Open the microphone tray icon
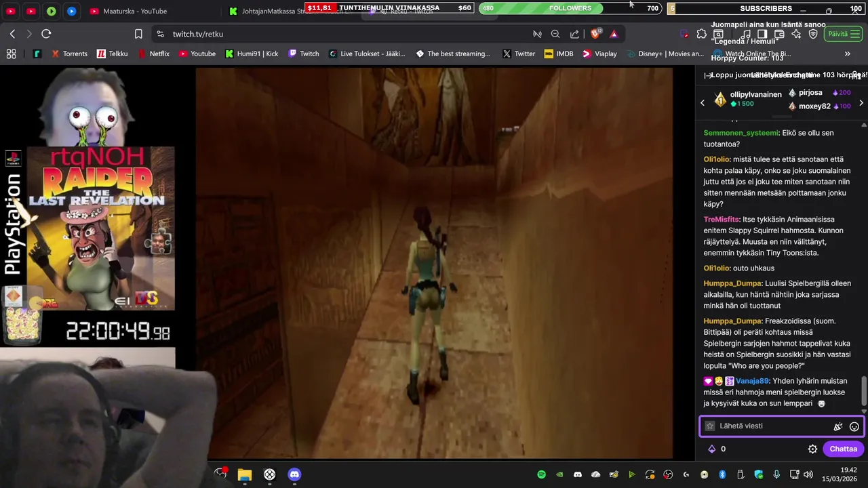This screenshot has width=868, height=488. [776, 474]
